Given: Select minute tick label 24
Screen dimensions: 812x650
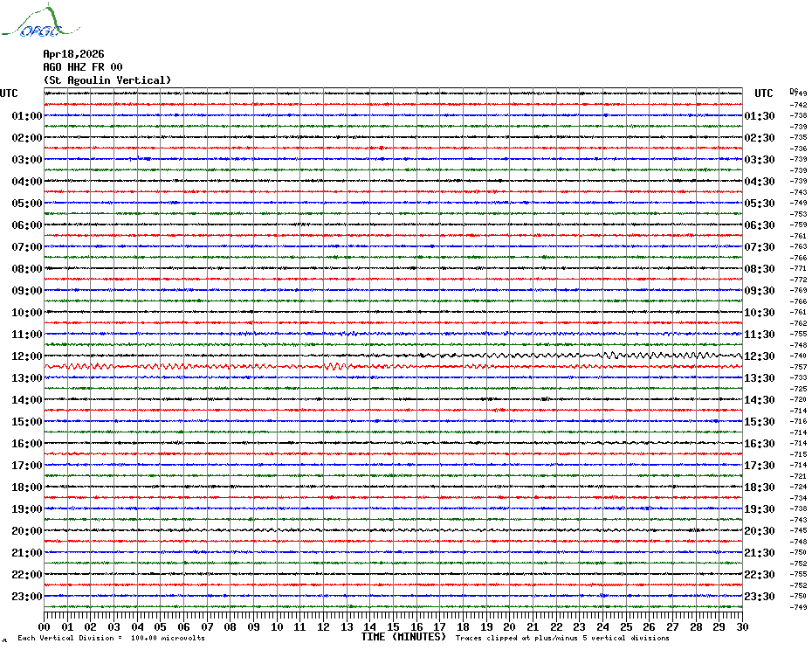Looking at the screenshot, I should [x=603, y=626].
